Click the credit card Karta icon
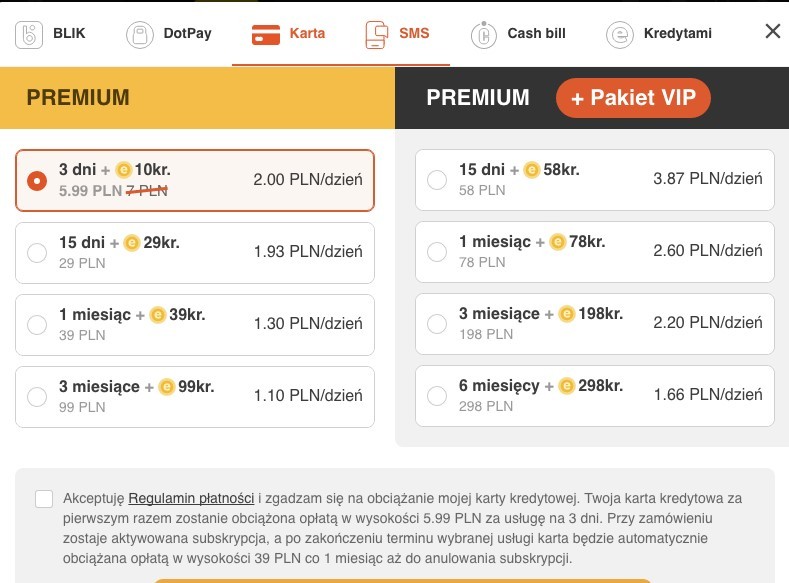The width and height of the screenshot is (789, 583). 266,34
